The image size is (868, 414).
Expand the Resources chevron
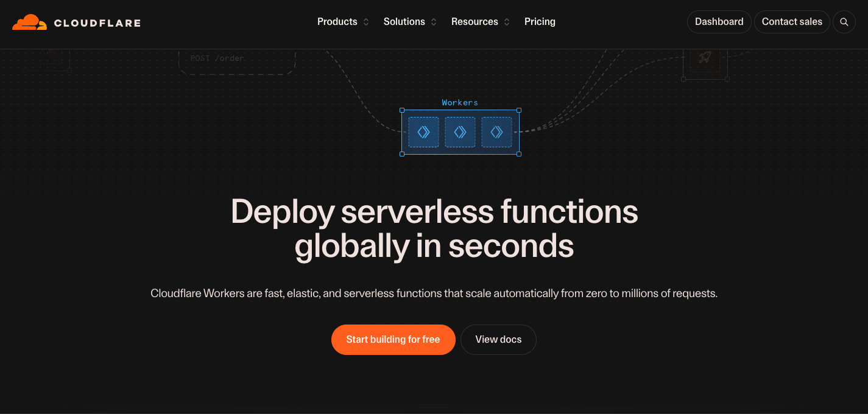(x=507, y=22)
